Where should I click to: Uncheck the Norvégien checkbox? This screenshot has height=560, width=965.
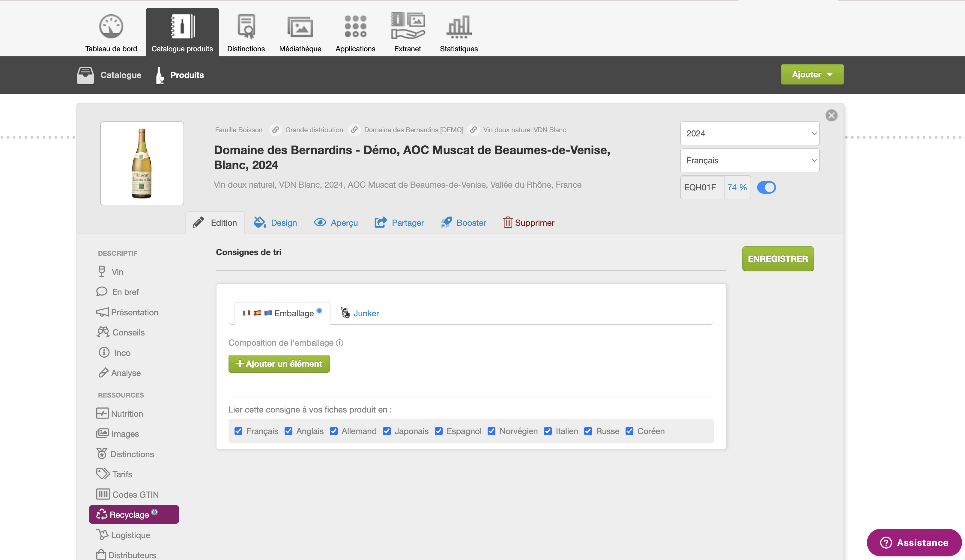tap(491, 431)
